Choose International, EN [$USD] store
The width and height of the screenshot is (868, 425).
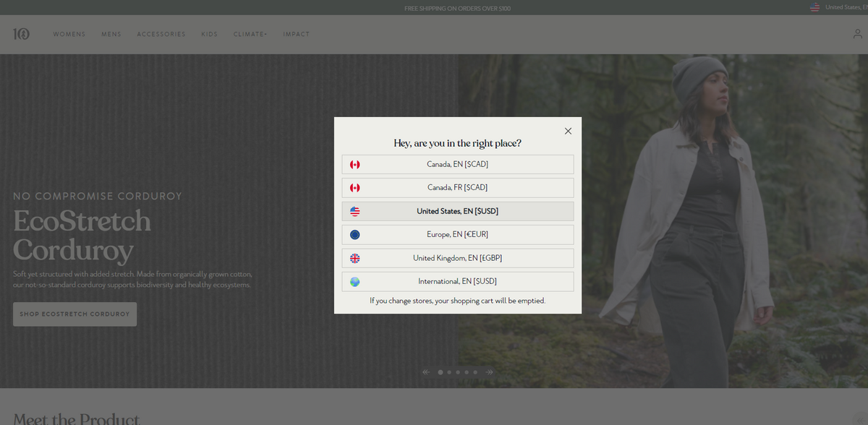coord(458,281)
